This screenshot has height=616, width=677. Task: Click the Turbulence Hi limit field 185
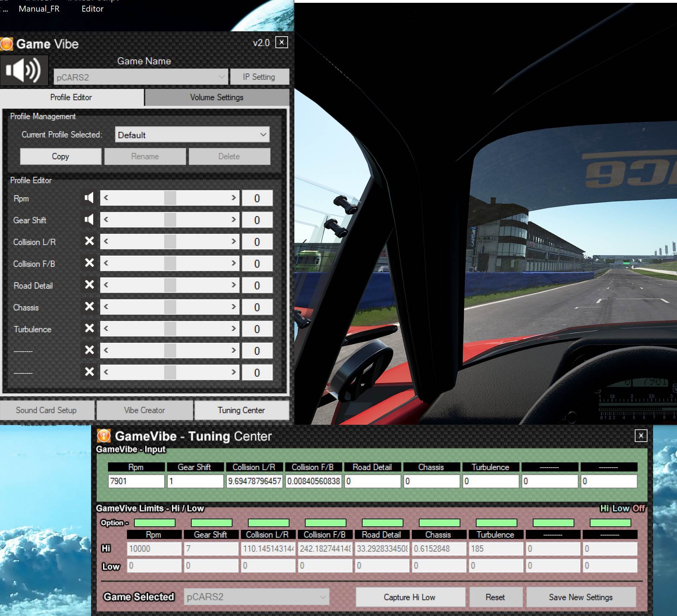tap(496, 548)
